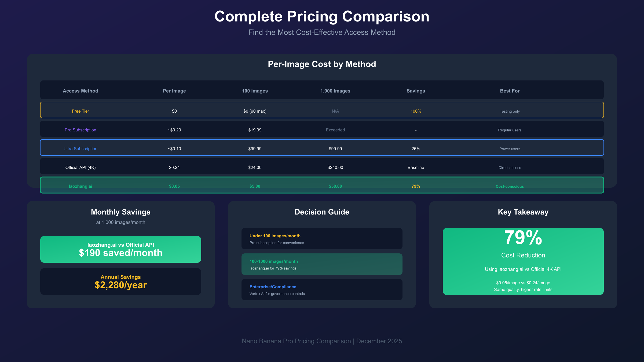
Task: Select the Pro Subscription row label
Action: pos(80,130)
